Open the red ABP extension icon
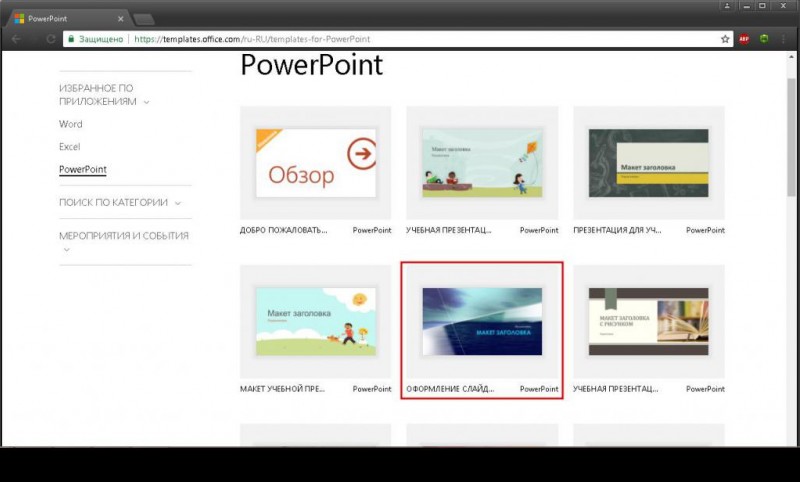800x482 pixels. click(x=744, y=39)
